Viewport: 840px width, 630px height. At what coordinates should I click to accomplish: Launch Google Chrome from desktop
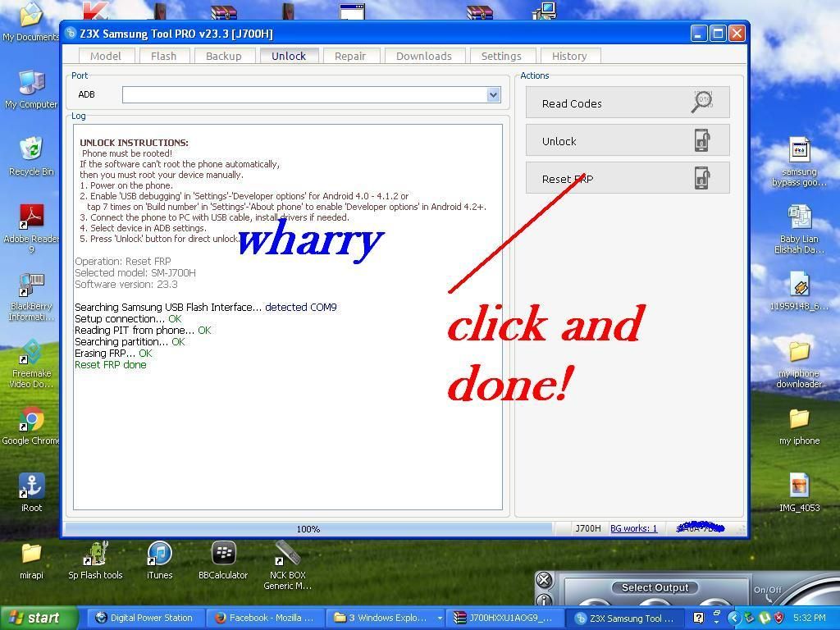coord(31,419)
